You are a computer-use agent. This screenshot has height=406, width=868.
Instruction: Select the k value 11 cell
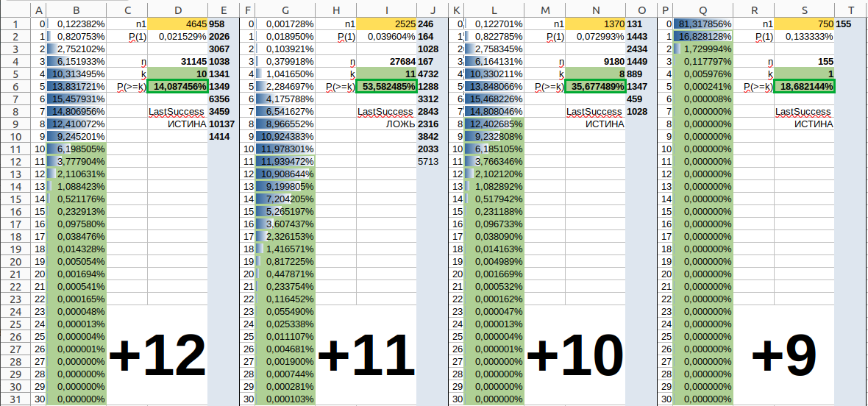click(x=386, y=74)
